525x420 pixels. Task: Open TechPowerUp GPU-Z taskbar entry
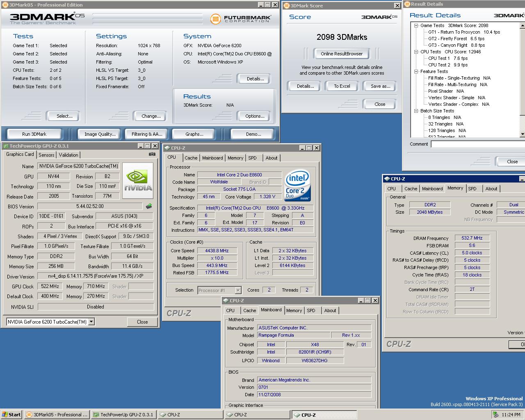pos(123,415)
